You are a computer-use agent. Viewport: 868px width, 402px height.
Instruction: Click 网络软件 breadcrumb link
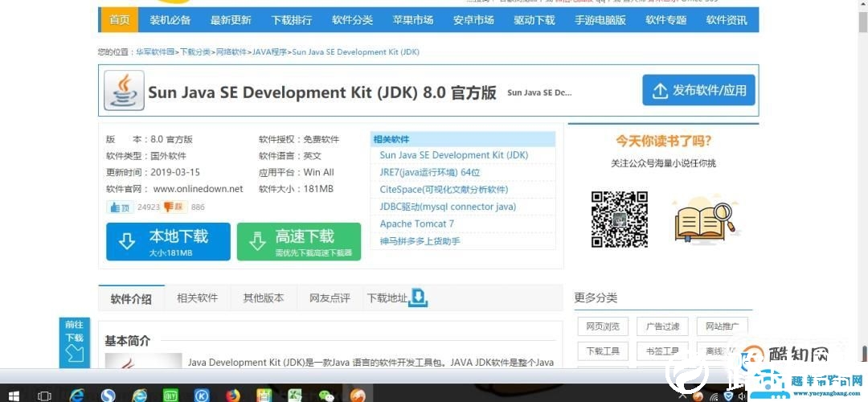[x=231, y=52]
